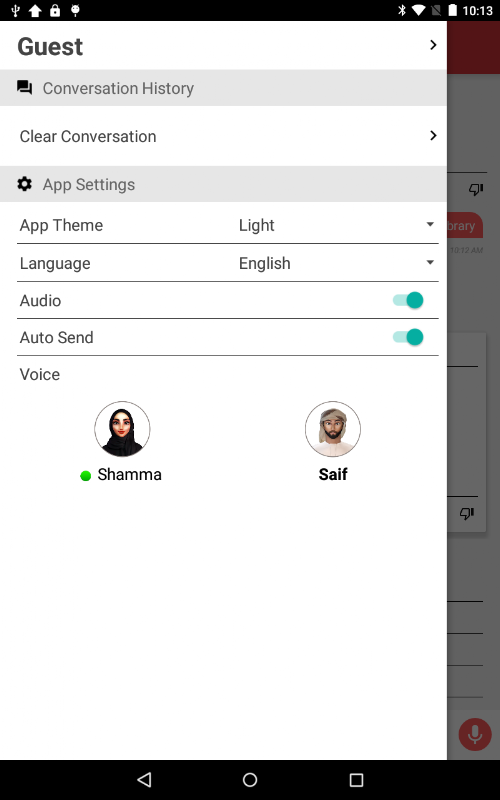Select Shamma voice avatar

point(122,429)
